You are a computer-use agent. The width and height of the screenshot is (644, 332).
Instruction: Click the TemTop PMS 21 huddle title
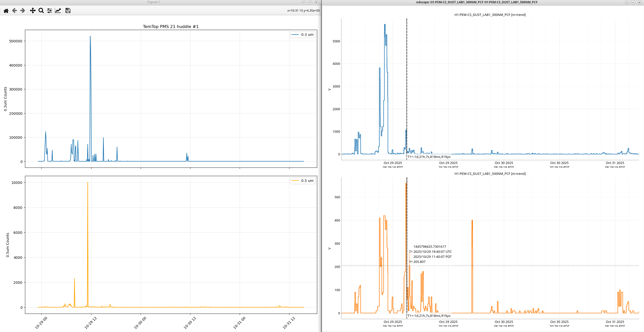click(x=171, y=27)
